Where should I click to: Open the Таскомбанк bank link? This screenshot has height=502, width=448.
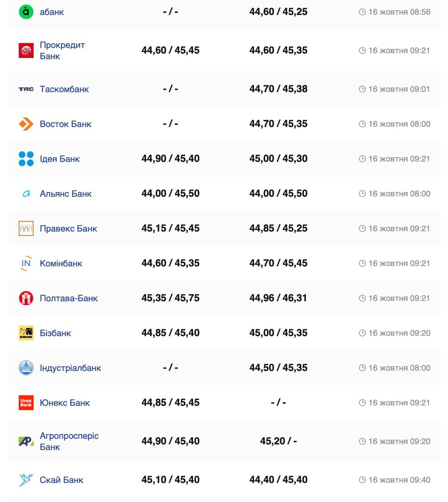64,89
